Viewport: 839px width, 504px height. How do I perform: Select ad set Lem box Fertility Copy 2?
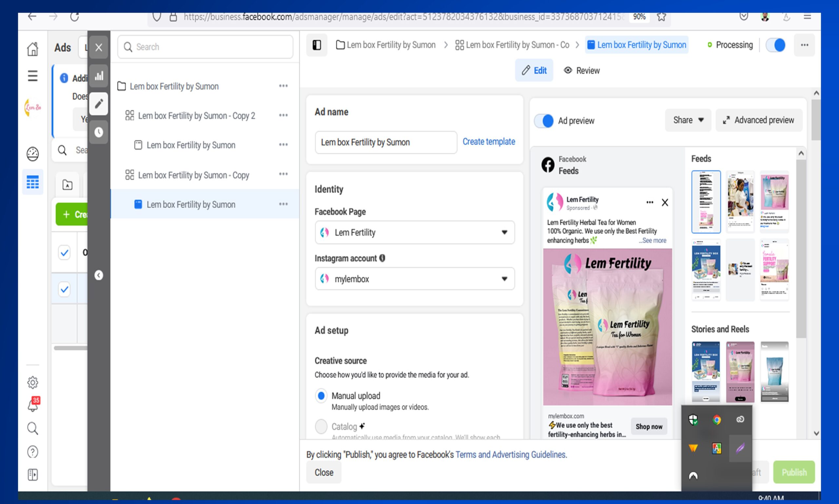pyautogui.click(x=197, y=116)
